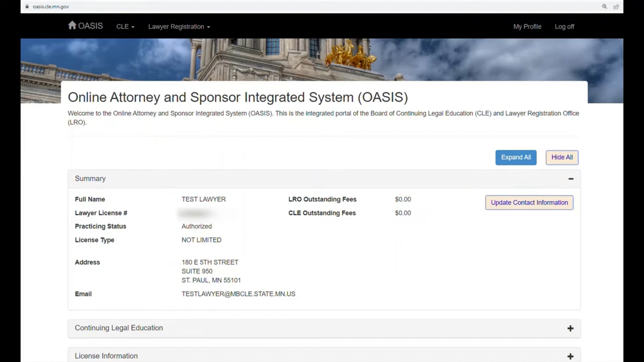Click the 180 E 5TH STREET address line

pyautogui.click(x=210, y=262)
